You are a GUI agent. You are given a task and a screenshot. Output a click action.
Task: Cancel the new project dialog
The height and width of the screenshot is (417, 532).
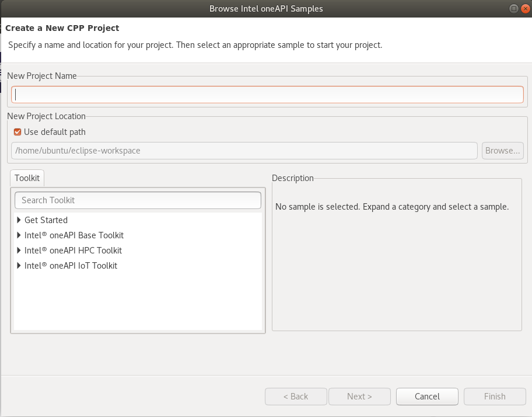[x=427, y=397]
